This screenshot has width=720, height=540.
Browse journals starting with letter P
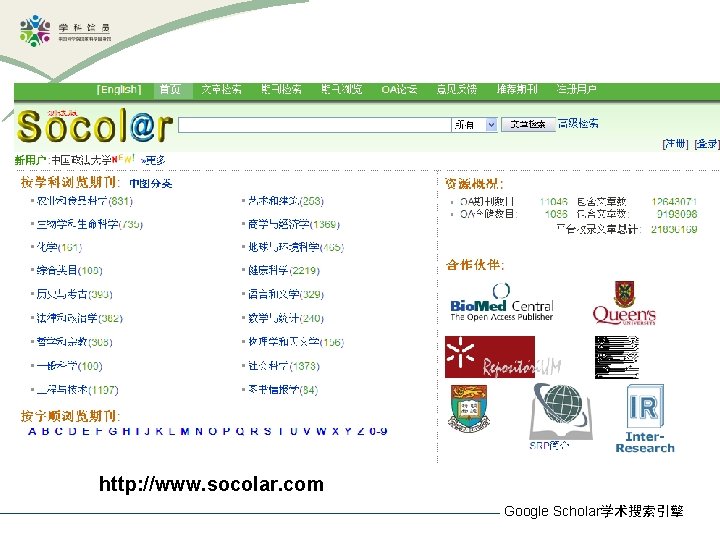226,432
